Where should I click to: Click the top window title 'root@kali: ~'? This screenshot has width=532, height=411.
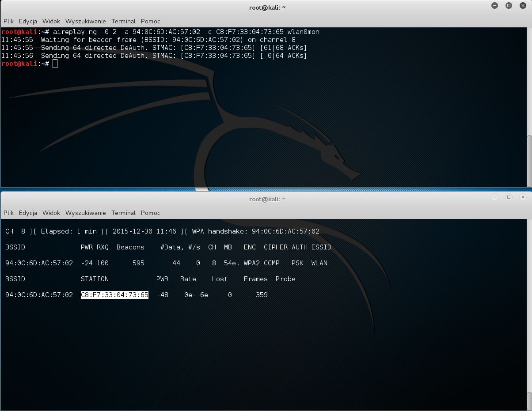267,8
